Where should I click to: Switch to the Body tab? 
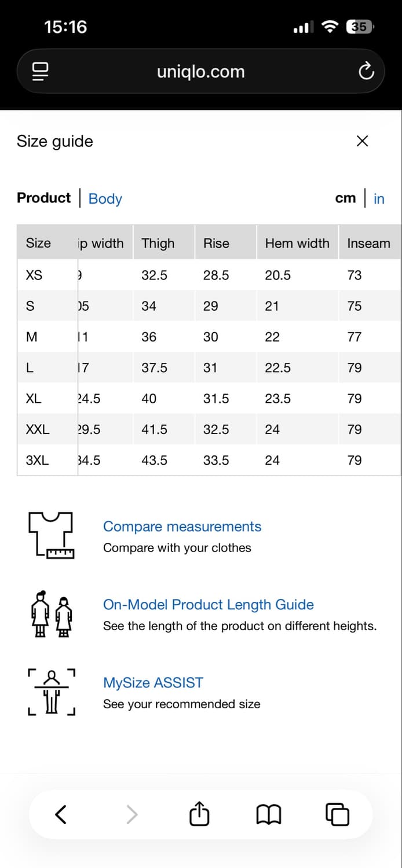pyautogui.click(x=105, y=198)
